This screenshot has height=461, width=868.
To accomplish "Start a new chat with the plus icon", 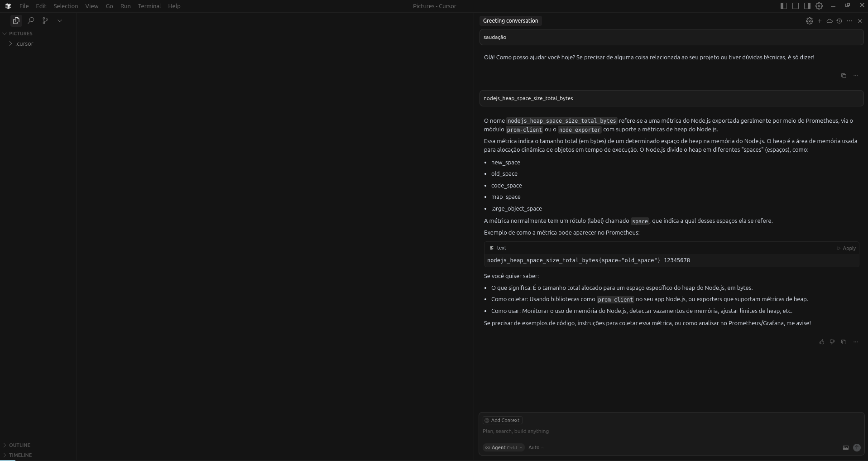I will pyautogui.click(x=820, y=21).
